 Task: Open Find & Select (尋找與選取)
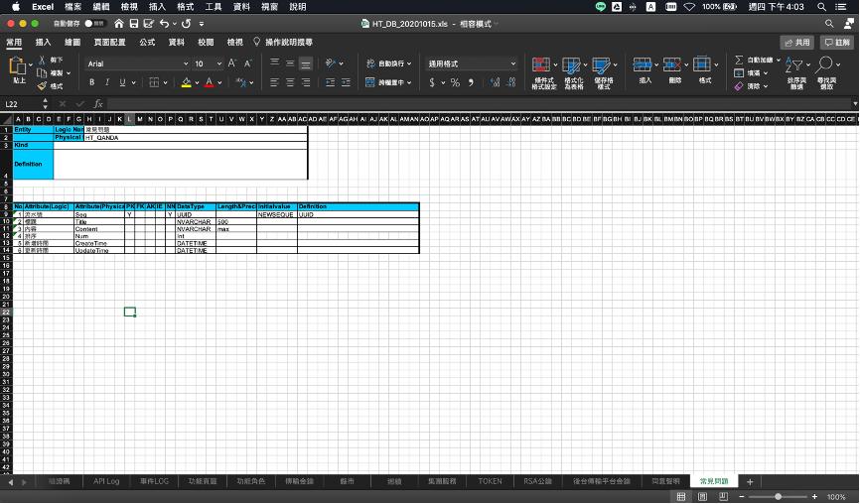point(826,72)
